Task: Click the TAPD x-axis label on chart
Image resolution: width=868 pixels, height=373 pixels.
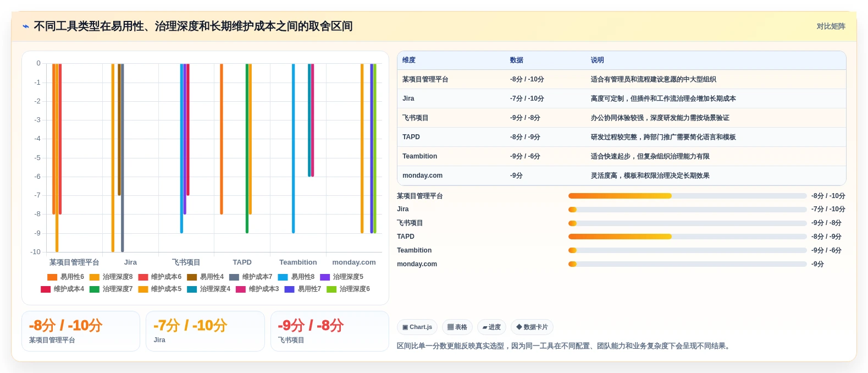Action: 242,262
